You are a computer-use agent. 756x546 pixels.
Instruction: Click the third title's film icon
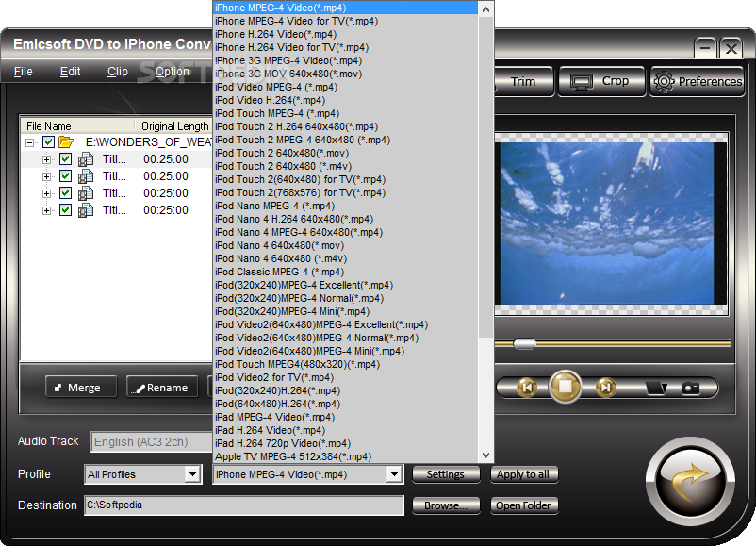tap(86, 193)
